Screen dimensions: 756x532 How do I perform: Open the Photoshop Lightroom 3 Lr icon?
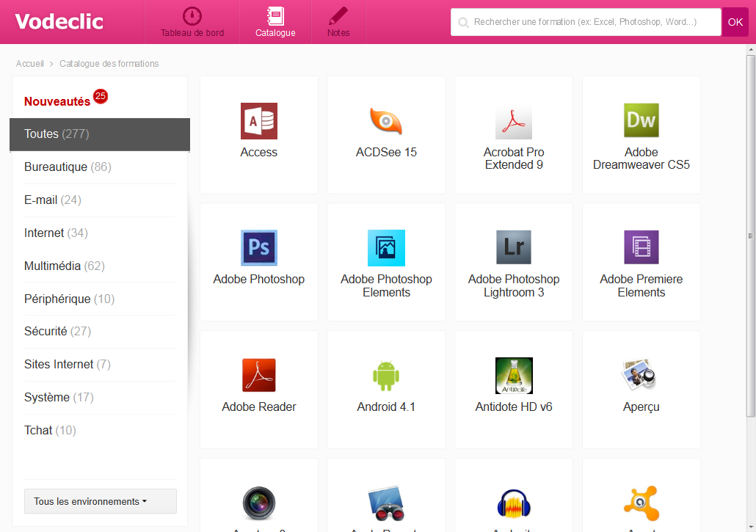pyautogui.click(x=514, y=247)
